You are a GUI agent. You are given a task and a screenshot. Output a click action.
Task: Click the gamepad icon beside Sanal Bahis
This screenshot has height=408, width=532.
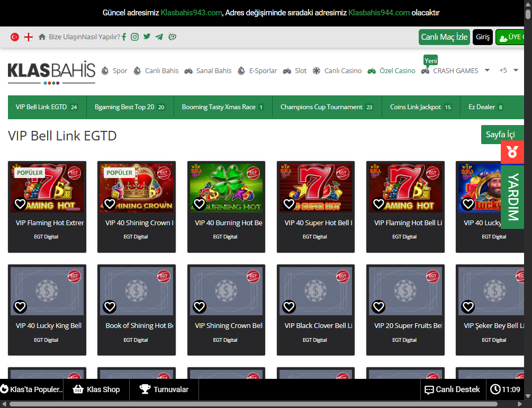[x=188, y=71]
